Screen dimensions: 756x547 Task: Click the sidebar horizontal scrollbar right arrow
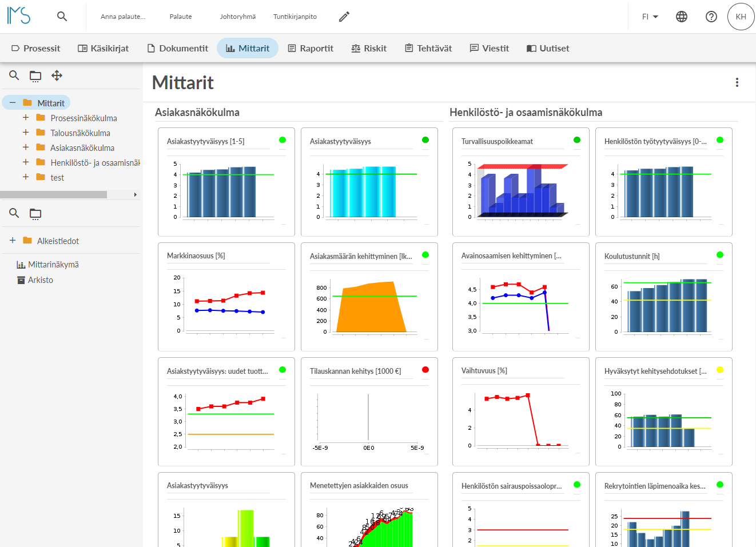point(136,195)
